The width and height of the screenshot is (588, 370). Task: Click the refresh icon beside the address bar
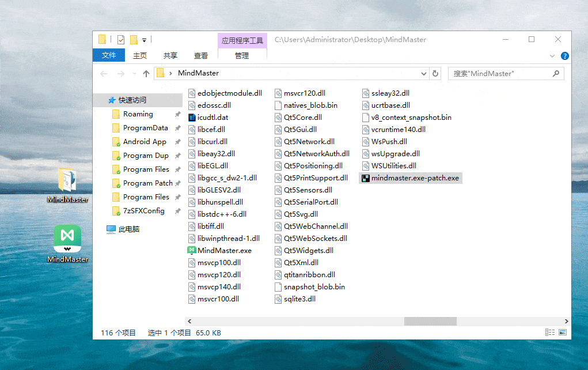tap(435, 73)
